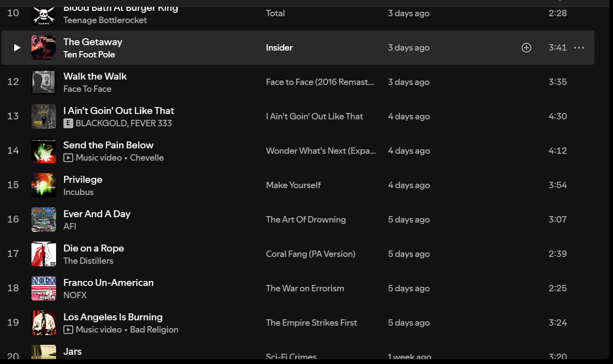Viewport: 613px width, 364px height.
Task: Click Send the Pain Below cover art
Action: (44, 151)
